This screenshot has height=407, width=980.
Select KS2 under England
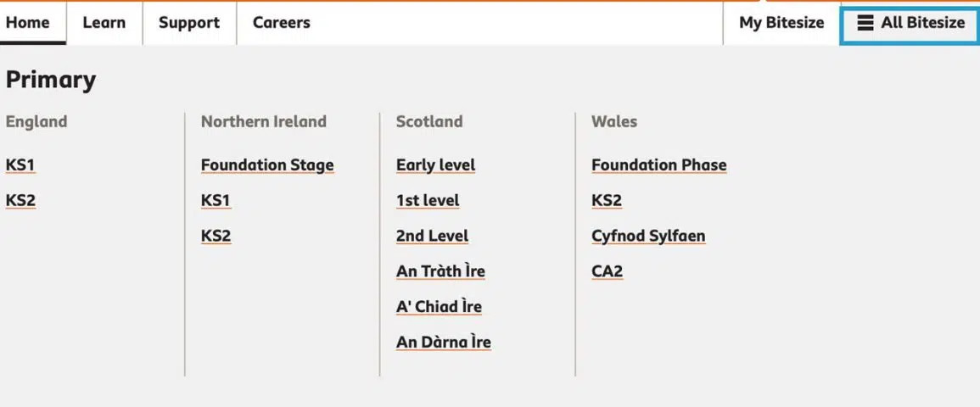[20, 201]
